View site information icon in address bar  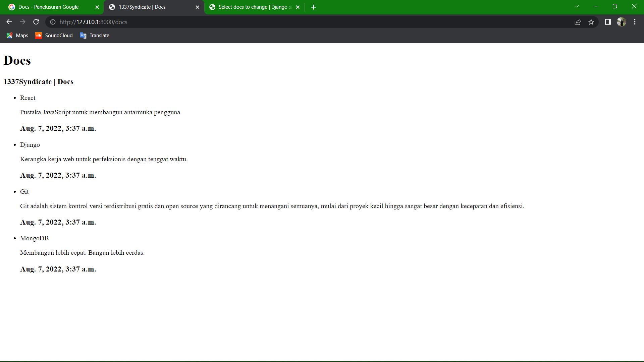53,22
